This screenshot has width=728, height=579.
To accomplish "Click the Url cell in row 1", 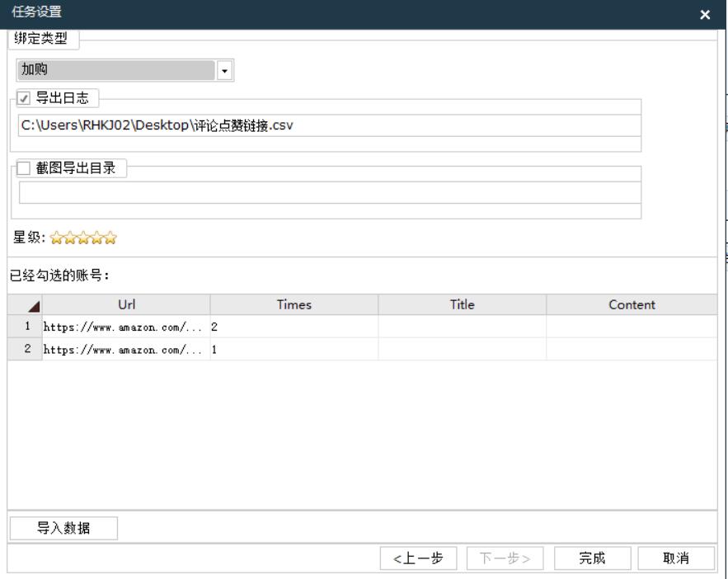I will [126, 327].
